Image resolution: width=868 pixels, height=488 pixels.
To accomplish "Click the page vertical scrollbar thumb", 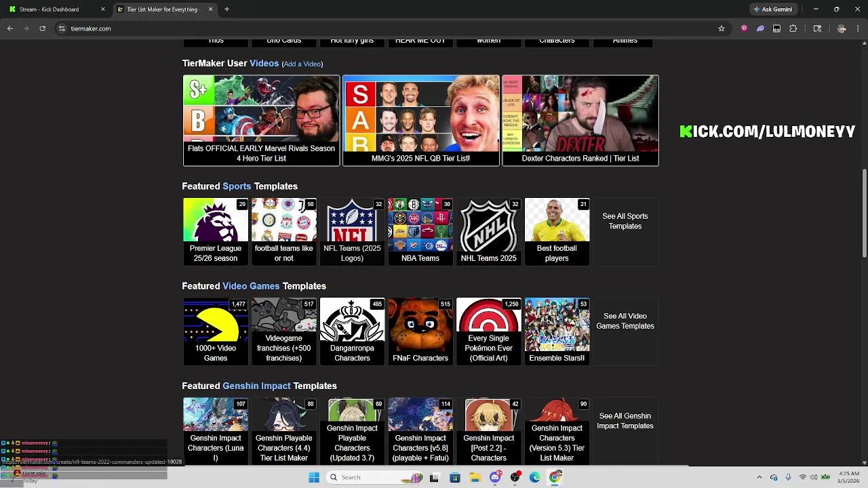I will (864, 213).
